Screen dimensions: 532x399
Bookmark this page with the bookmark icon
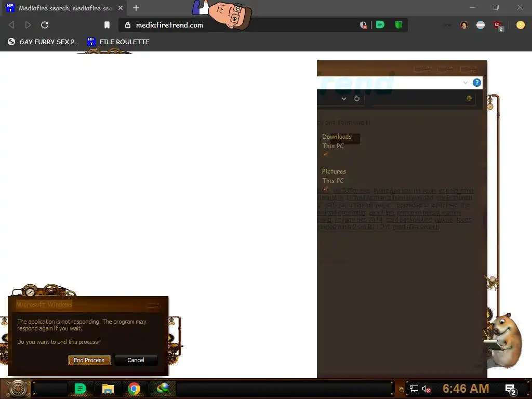click(107, 25)
